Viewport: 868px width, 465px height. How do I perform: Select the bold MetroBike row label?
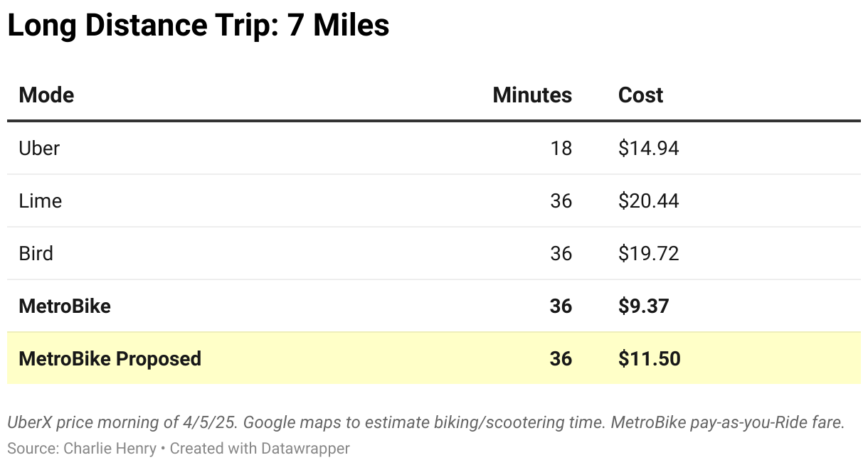click(x=65, y=306)
